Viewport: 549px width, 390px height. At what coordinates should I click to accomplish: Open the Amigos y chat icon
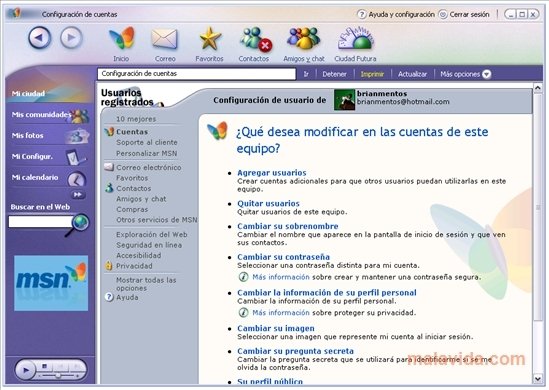tap(304, 39)
